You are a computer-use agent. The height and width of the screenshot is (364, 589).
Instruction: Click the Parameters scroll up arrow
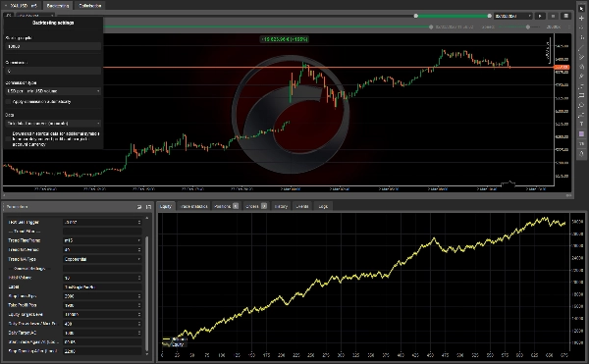pos(147,218)
